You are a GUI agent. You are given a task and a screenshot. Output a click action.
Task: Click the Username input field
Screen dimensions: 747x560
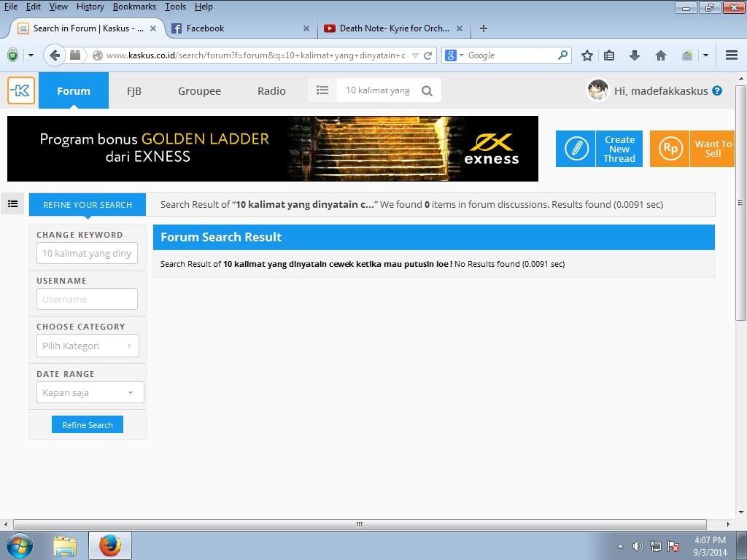(x=88, y=299)
